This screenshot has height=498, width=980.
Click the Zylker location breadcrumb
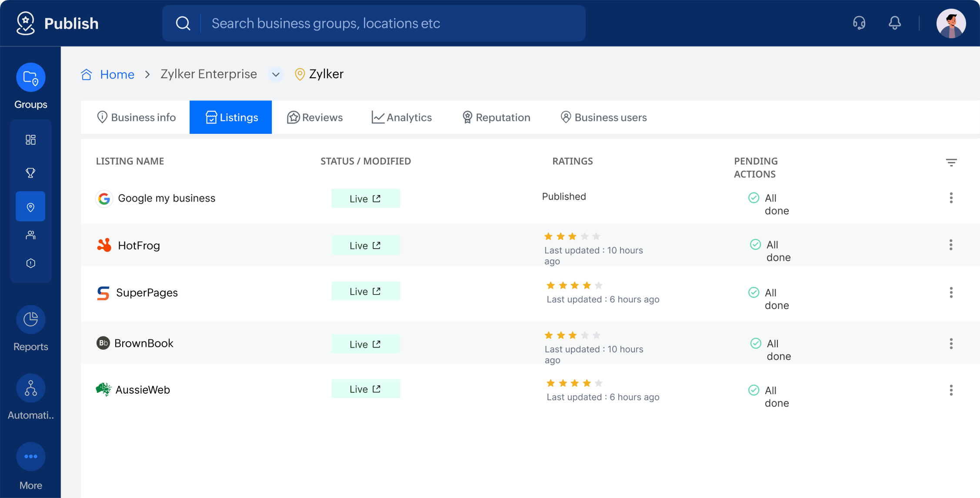[x=319, y=74]
